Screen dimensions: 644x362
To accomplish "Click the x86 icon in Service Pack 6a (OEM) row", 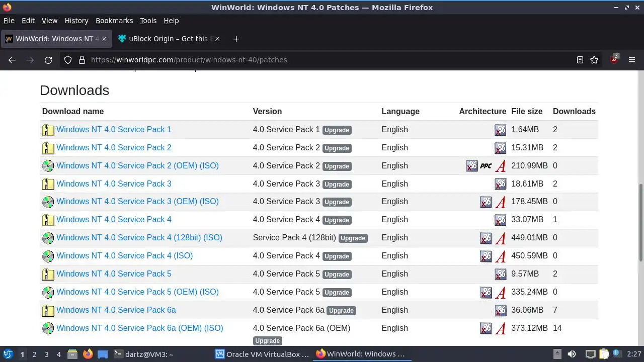I will click(x=486, y=328).
